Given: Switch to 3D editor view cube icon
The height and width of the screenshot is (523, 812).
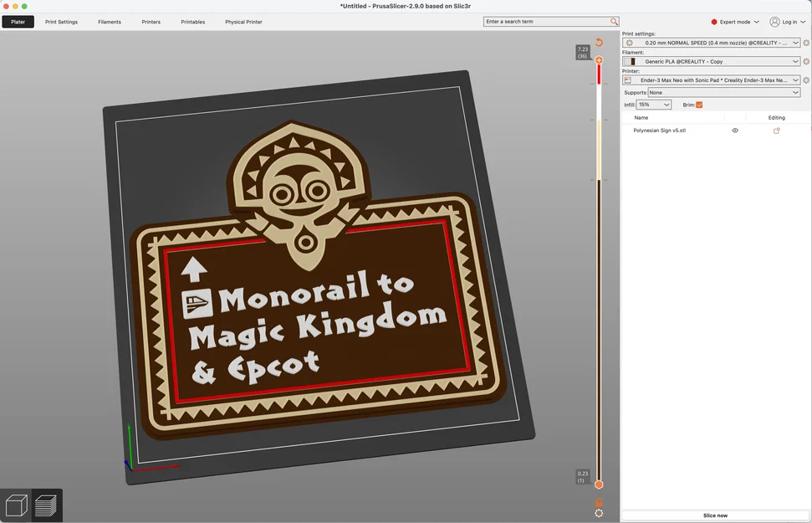Looking at the screenshot, I should click(17, 505).
